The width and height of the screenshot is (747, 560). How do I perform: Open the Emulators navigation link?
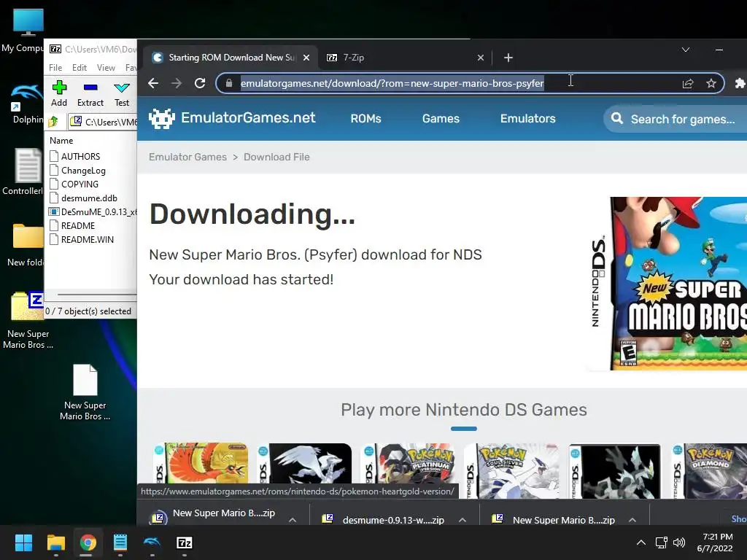tap(528, 119)
